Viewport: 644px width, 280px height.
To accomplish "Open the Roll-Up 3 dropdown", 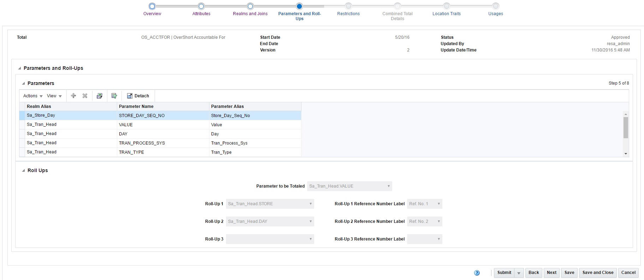I will coord(270,239).
